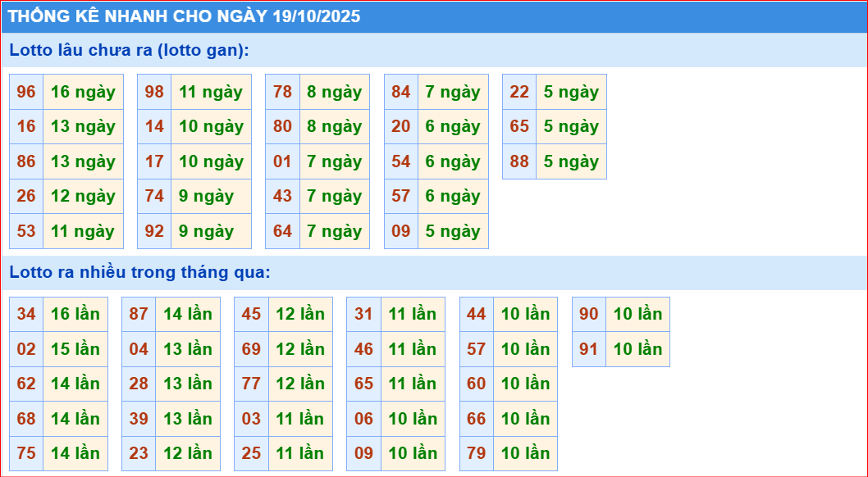Select the '10 lần' value beside 91
Image resolution: width=868 pixels, height=477 pixels.
point(637,349)
